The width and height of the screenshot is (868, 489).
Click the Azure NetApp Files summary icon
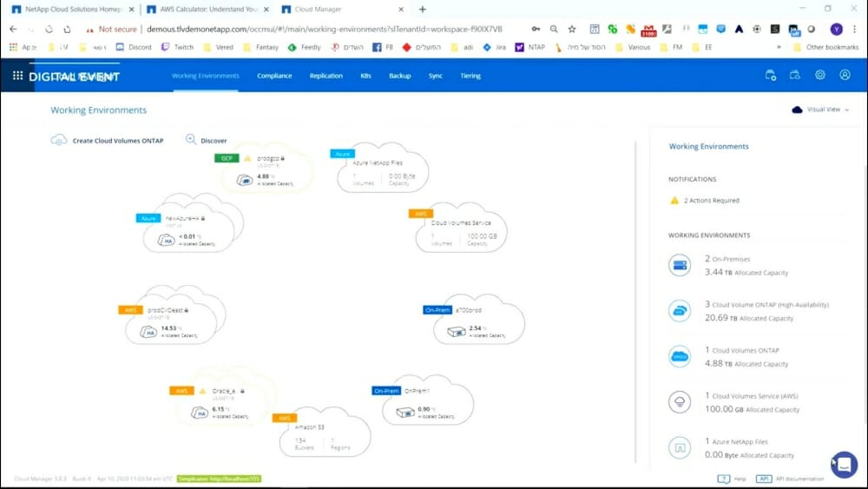pyautogui.click(x=680, y=447)
